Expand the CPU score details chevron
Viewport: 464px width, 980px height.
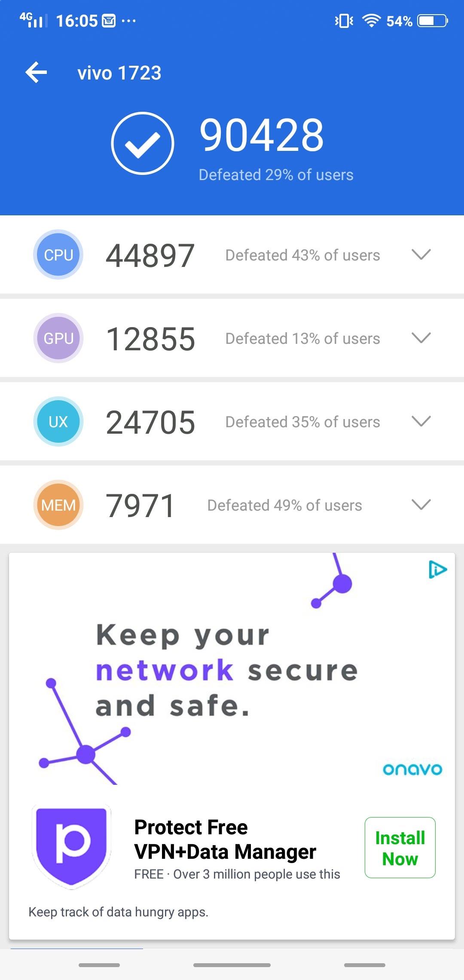421,254
